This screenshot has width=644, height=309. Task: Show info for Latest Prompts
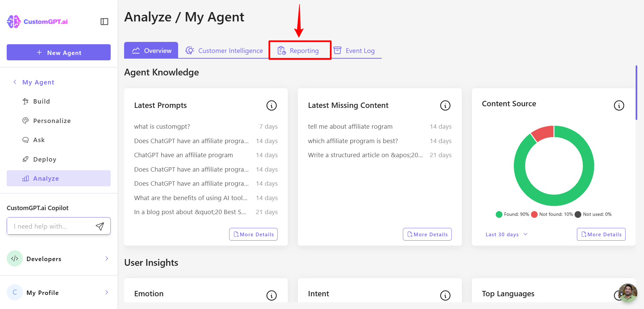pos(272,106)
